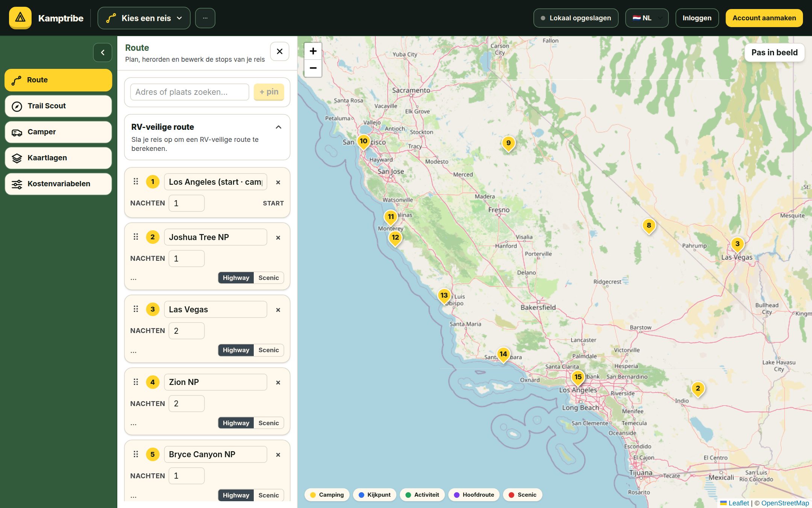This screenshot has height=508, width=812.
Task: Click map marker 13 near San Luis Obispo
Action: click(444, 296)
